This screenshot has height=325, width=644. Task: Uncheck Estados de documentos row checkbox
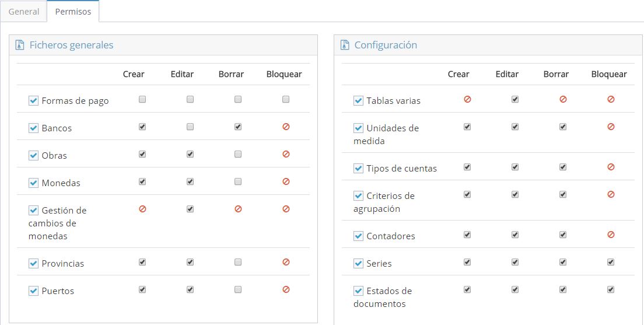coord(358,291)
